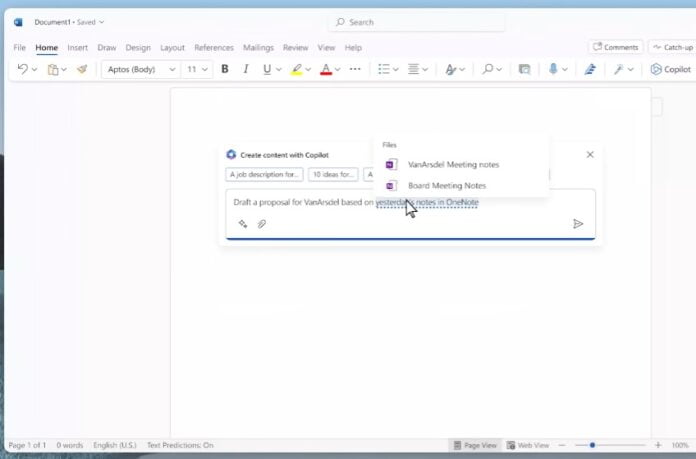Click the title bar Search box

(x=416, y=22)
